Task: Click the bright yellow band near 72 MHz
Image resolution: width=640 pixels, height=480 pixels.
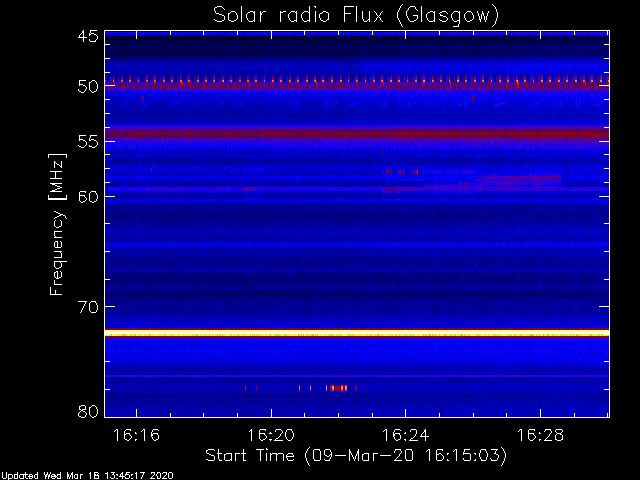Action: coord(357,333)
